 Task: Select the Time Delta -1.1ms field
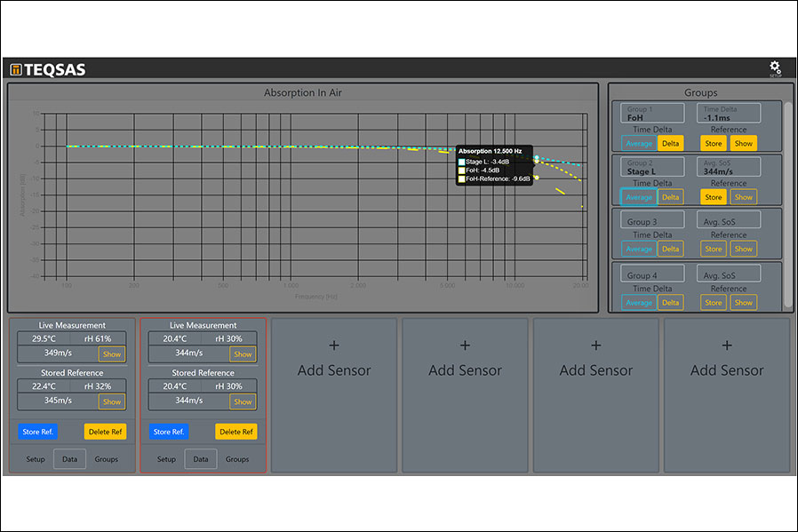click(x=729, y=114)
